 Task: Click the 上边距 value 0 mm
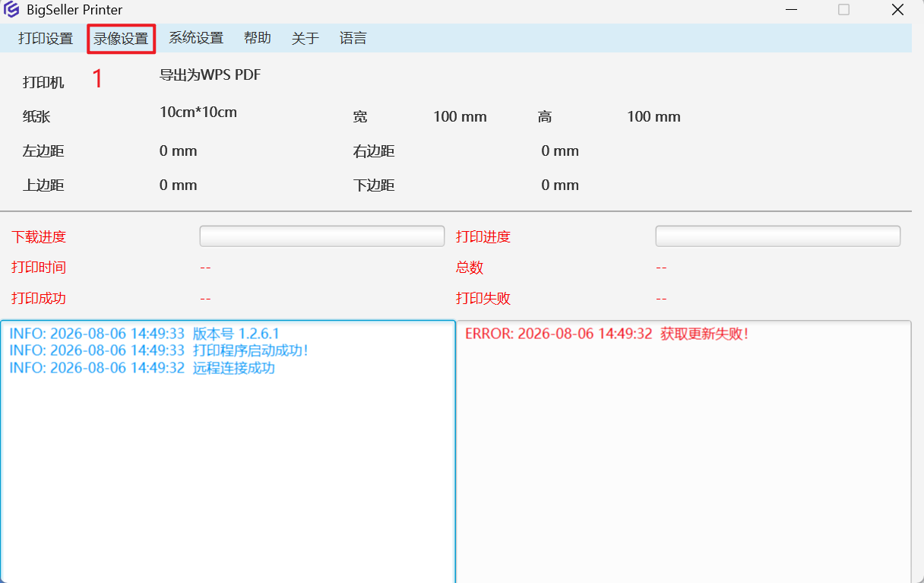(x=179, y=185)
